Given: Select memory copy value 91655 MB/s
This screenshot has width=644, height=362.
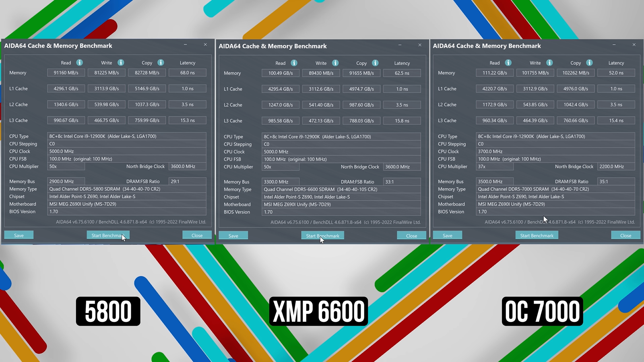Looking at the screenshot, I should pos(361,73).
